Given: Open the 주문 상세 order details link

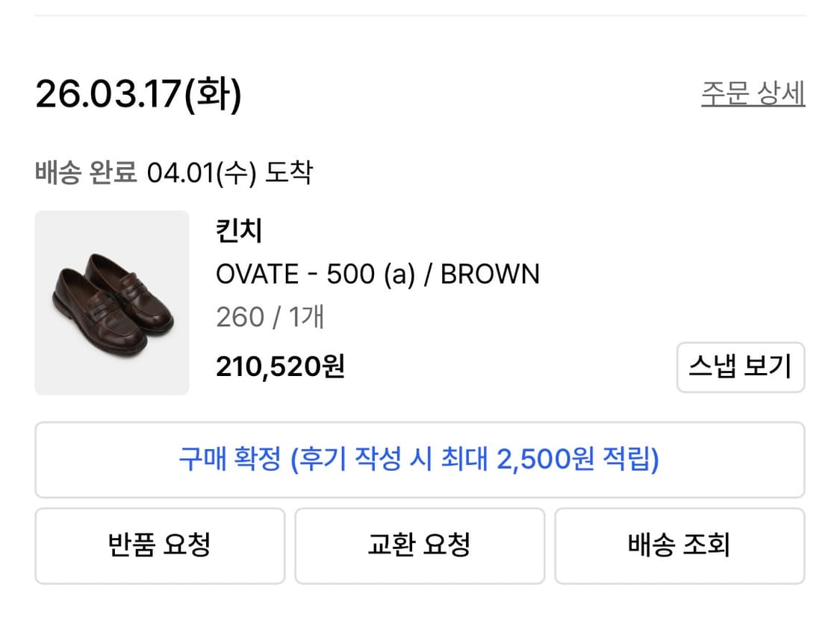Looking at the screenshot, I should click(x=753, y=94).
